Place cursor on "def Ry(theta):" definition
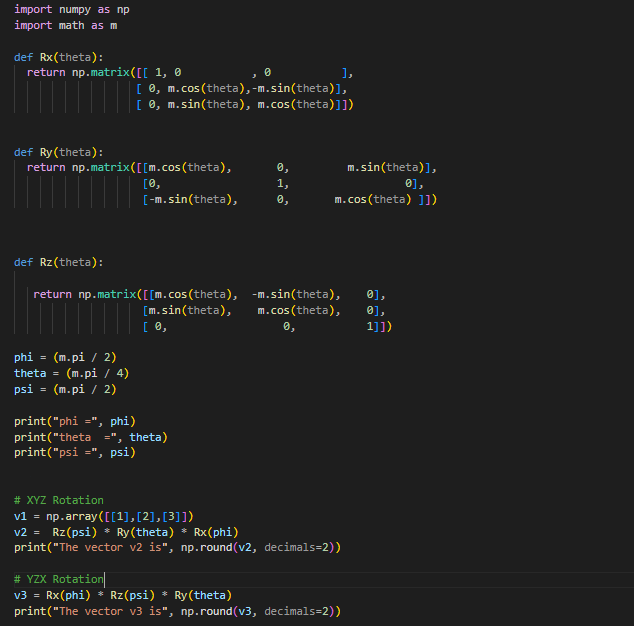This screenshot has width=634, height=626. pos(59,152)
